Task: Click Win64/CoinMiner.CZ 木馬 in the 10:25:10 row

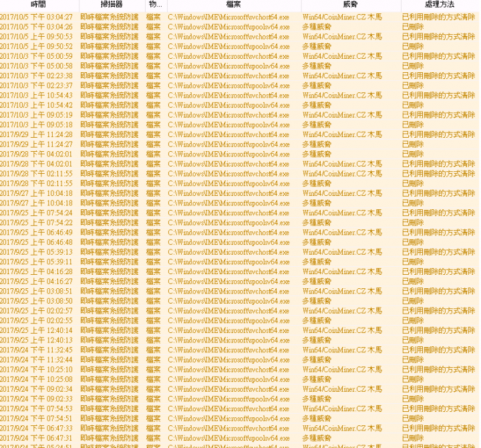Action: point(342,370)
